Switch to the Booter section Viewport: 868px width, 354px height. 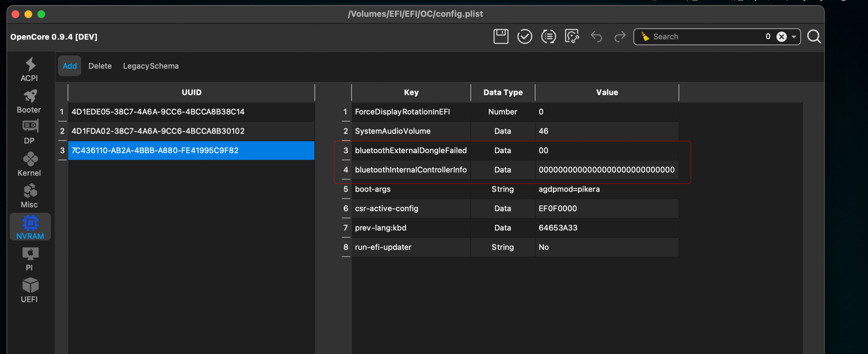point(29,101)
